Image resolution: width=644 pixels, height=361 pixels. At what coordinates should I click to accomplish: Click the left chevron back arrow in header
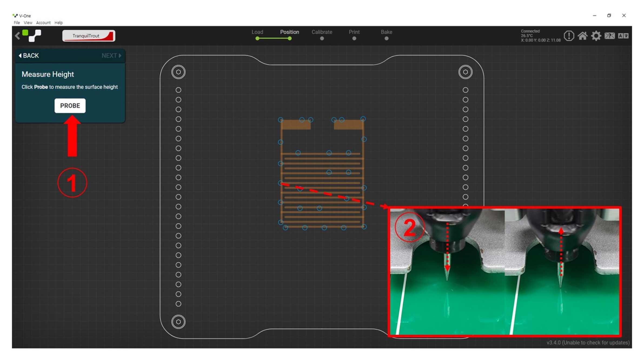tap(18, 36)
